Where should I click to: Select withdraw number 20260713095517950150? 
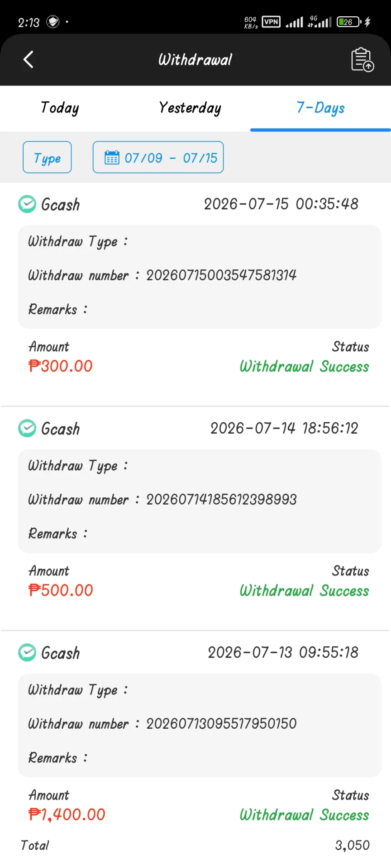tap(221, 723)
